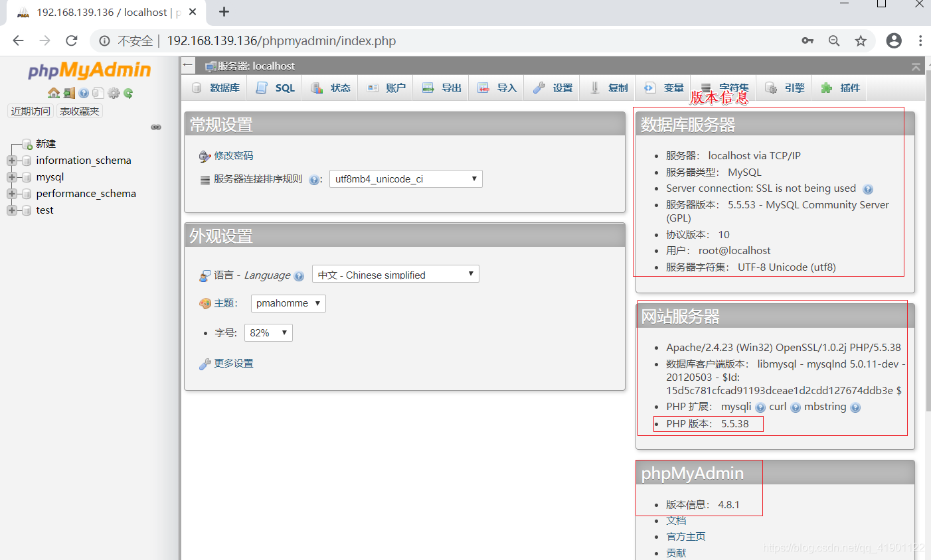Open the 官方主页 link

(686, 536)
